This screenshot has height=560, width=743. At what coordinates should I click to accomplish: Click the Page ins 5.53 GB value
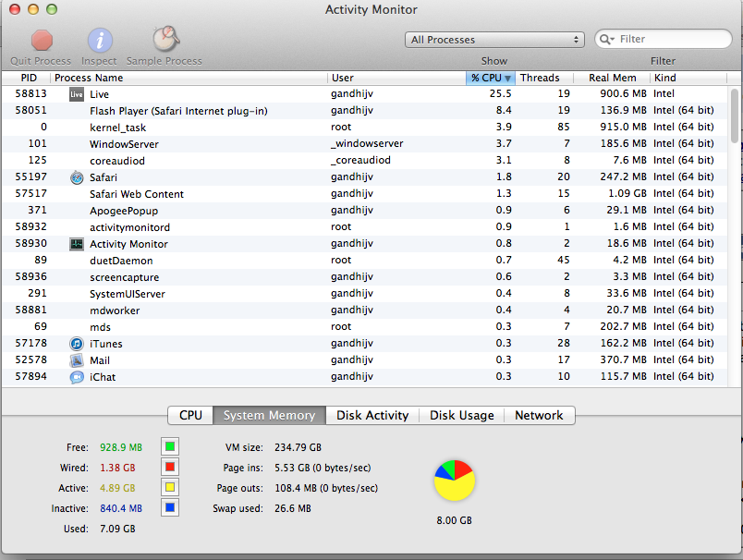[323, 468]
